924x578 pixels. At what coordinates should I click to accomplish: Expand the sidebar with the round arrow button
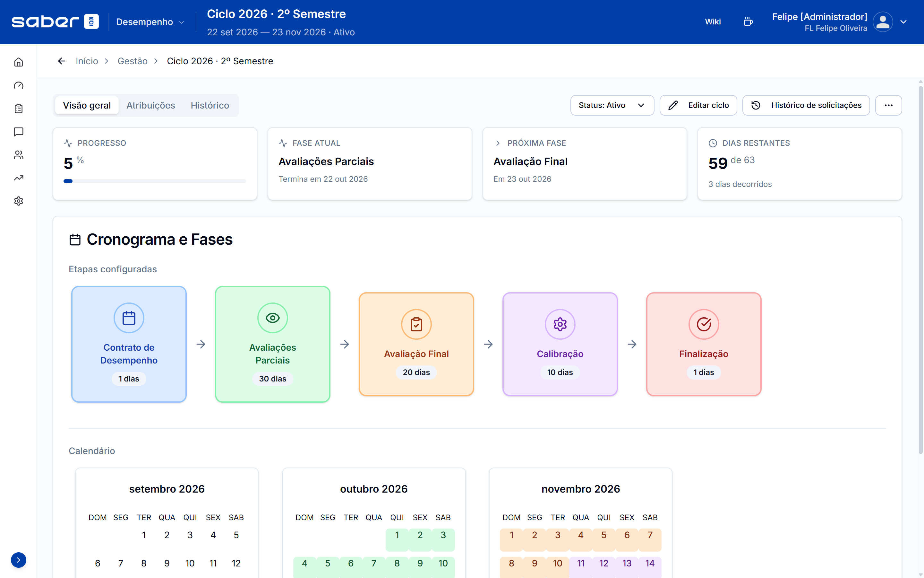point(18,560)
